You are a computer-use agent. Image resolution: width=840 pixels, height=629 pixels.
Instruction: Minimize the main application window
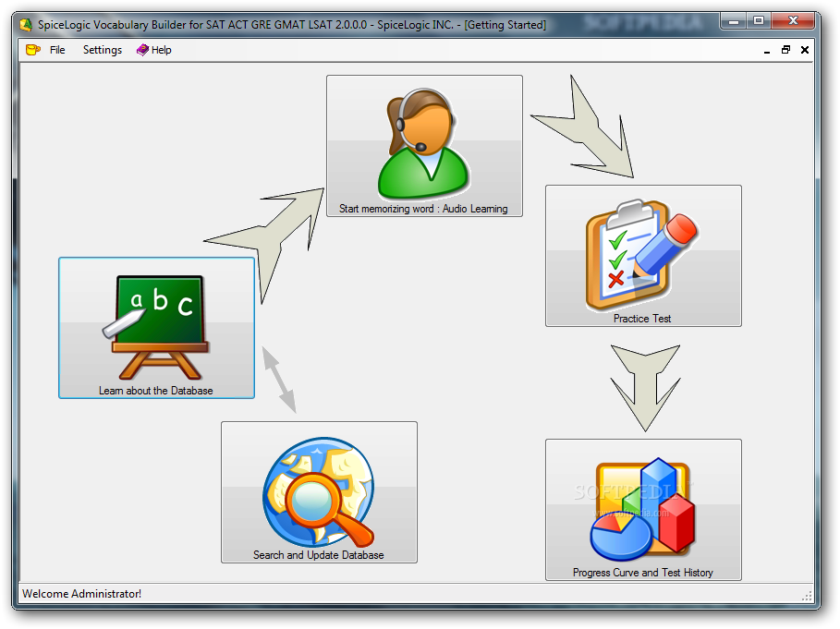tap(734, 21)
